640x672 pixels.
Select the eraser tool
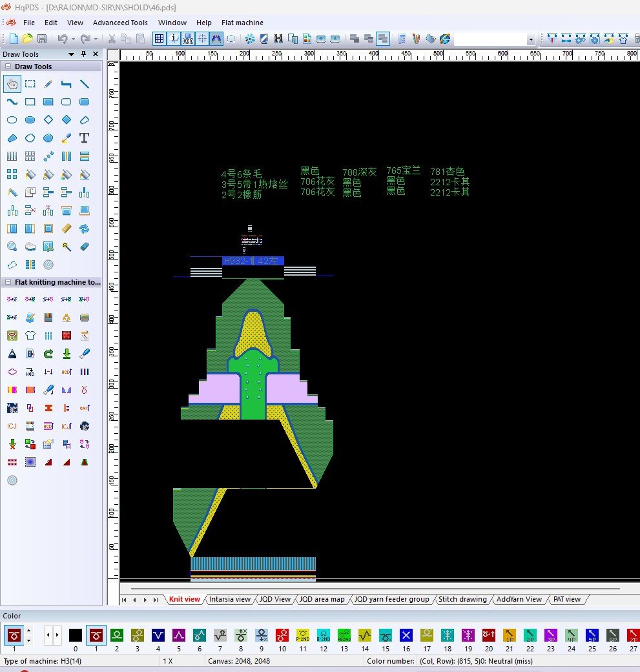84,247
